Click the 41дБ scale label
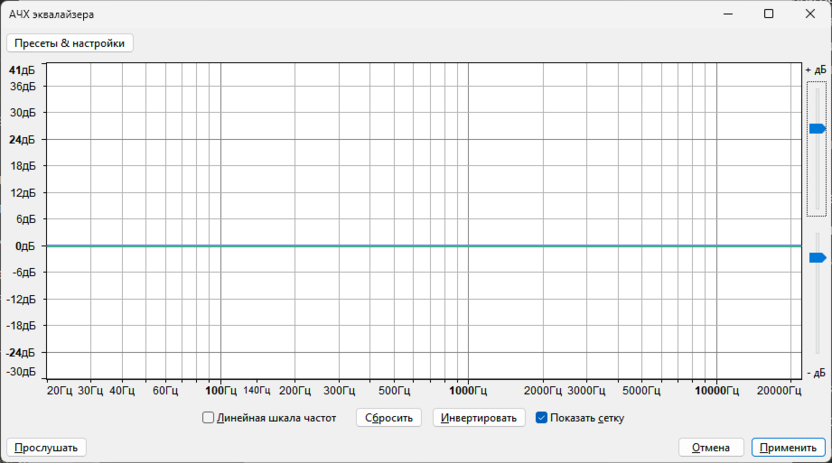Image resolution: width=832 pixels, height=463 pixels. pyautogui.click(x=22, y=70)
